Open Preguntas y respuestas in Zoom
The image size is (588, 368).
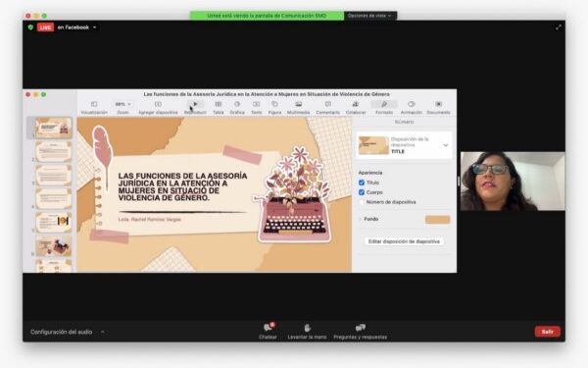(x=360, y=328)
